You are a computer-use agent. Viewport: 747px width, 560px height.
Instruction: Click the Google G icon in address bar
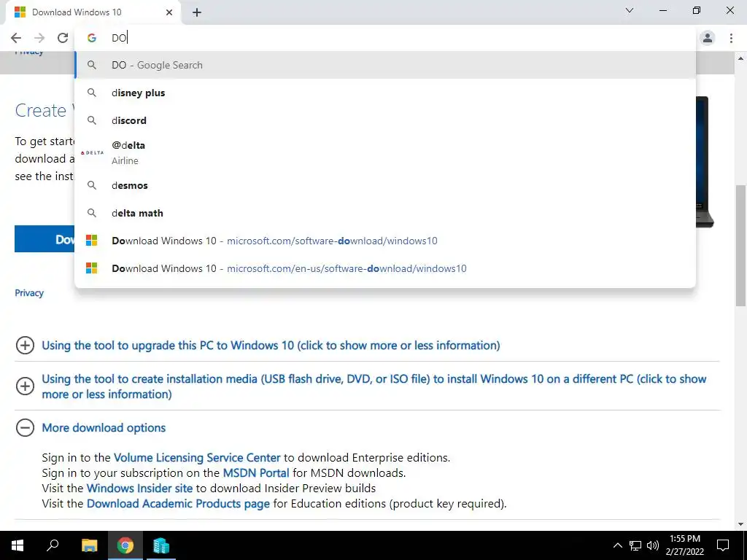pos(92,38)
